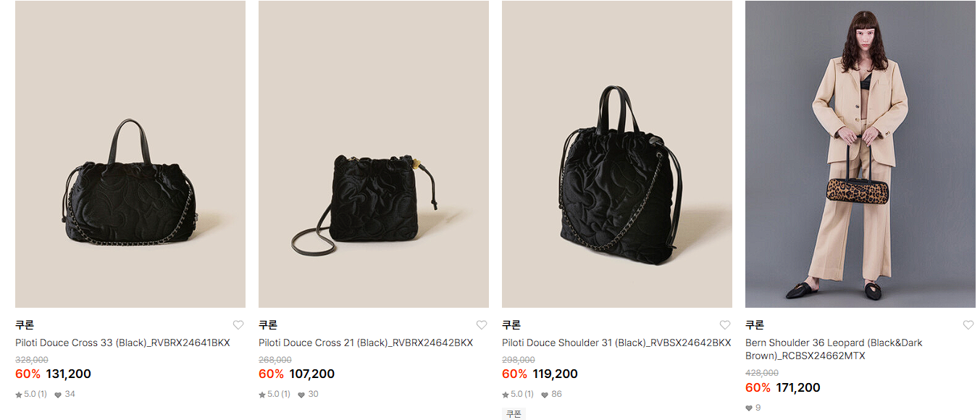
Task: Click the small heart count icon showing 34
Action: pyautogui.click(x=58, y=395)
